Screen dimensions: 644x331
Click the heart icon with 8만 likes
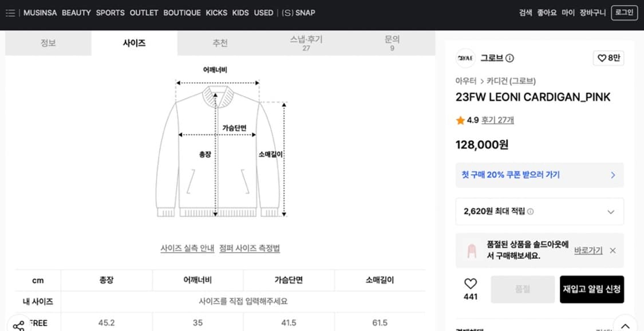(x=609, y=58)
